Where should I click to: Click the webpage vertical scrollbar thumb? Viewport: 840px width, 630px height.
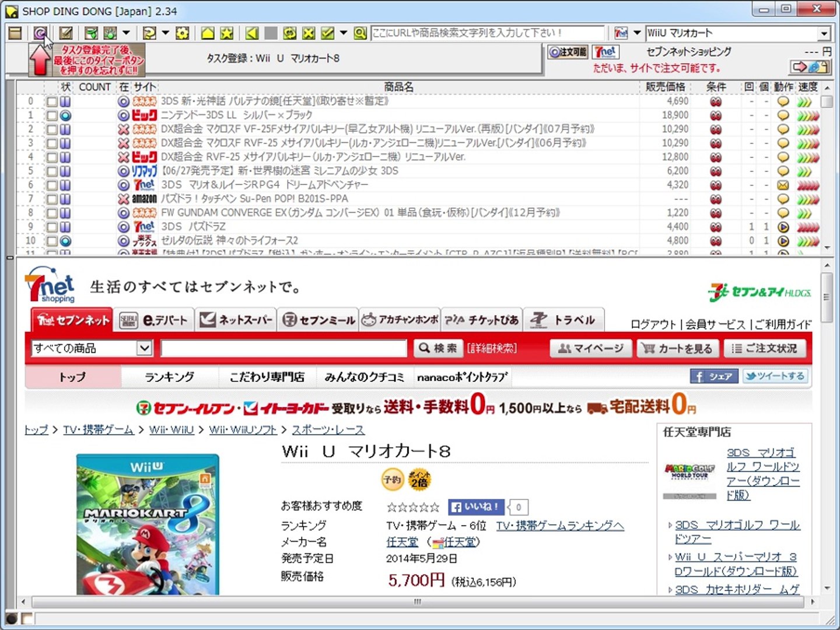pos(827,297)
